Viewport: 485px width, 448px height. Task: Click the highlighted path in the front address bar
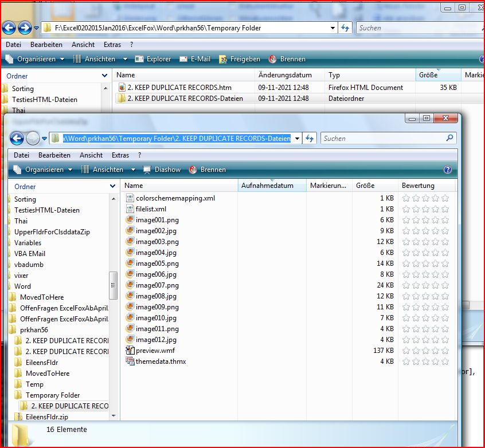point(177,138)
